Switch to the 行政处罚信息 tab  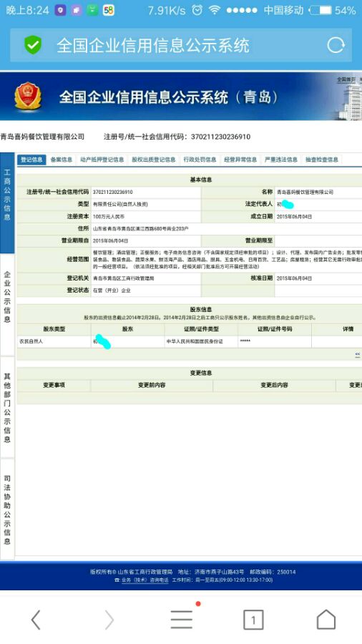pyautogui.click(x=200, y=160)
